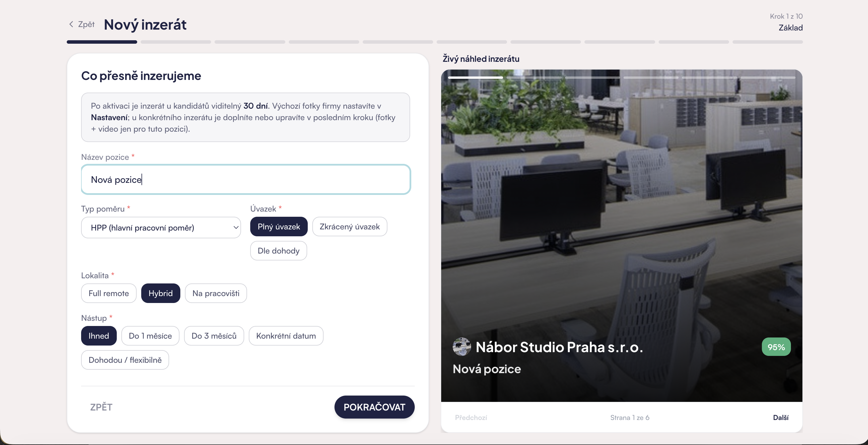Select the Plný úvazek option

pos(279,227)
